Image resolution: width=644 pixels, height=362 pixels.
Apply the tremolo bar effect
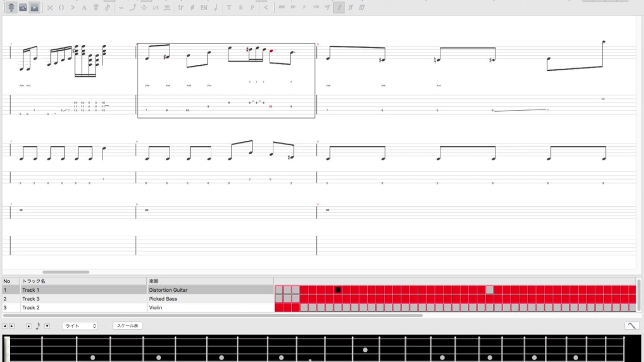coord(144,8)
